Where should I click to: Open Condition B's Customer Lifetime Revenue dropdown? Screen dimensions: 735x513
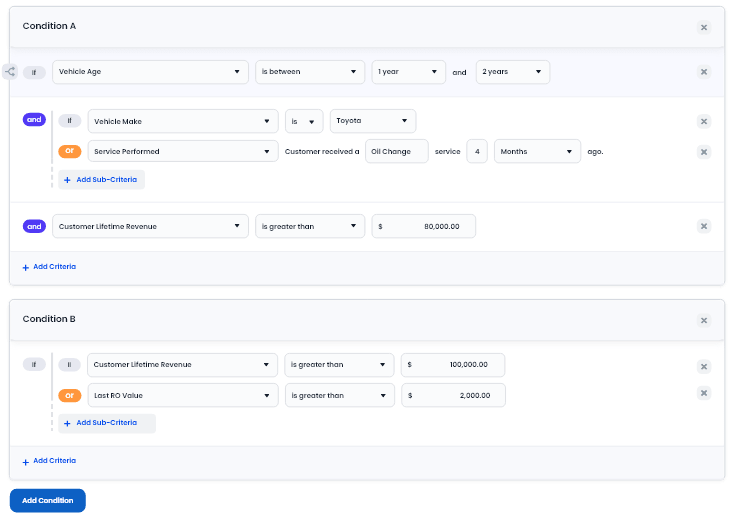point(182,365)
